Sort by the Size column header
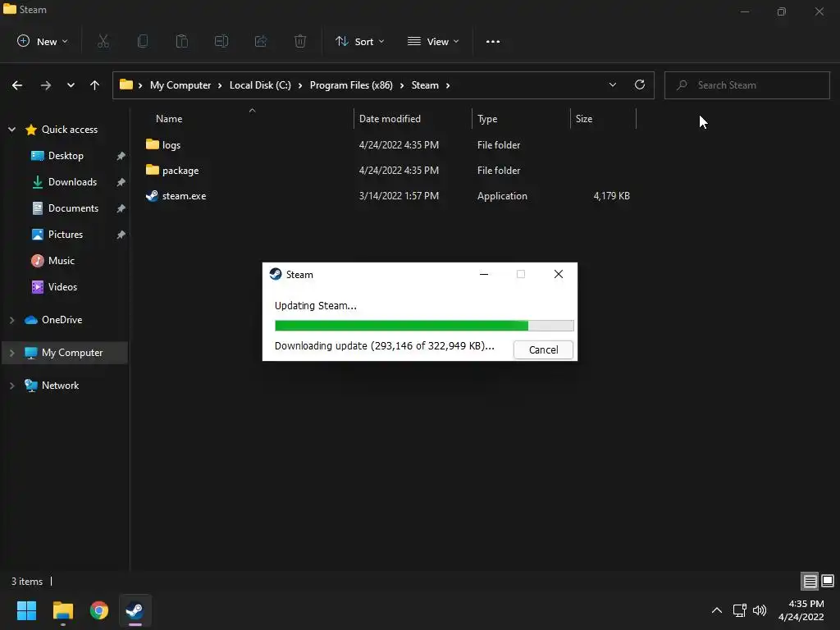The width and height of the screenshot is (840, 630). coord(584,119)
